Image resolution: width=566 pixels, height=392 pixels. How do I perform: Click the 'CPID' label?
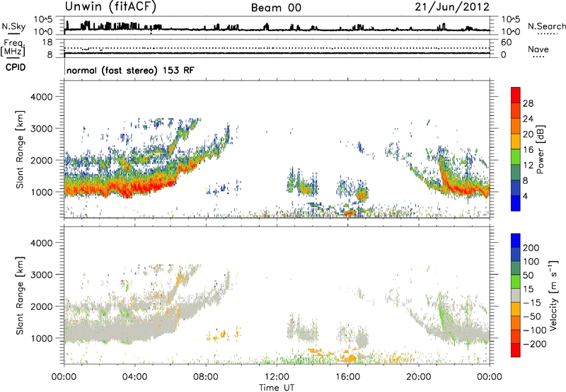click(16, 67)
